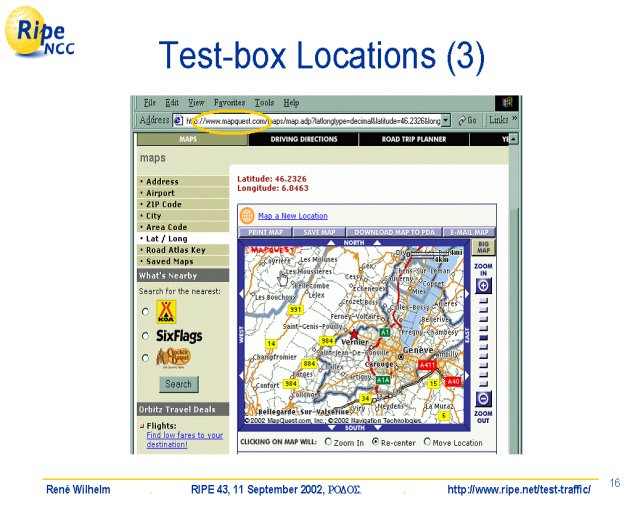This screenshot has width=640, height=512.
Task: Choose the Re-center map click option
Action: (x=376, y=442)
